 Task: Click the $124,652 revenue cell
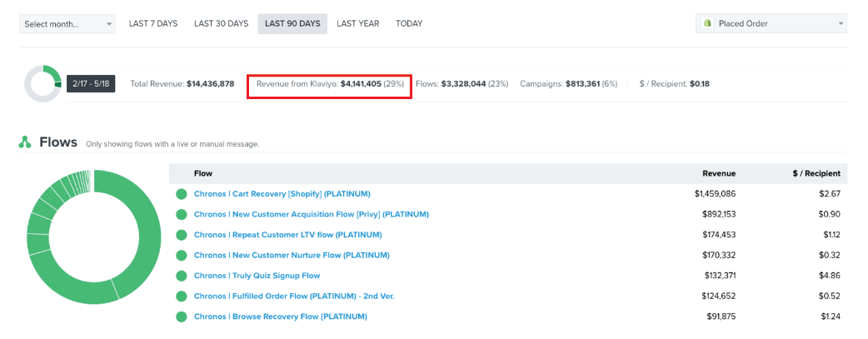(719, 297)
